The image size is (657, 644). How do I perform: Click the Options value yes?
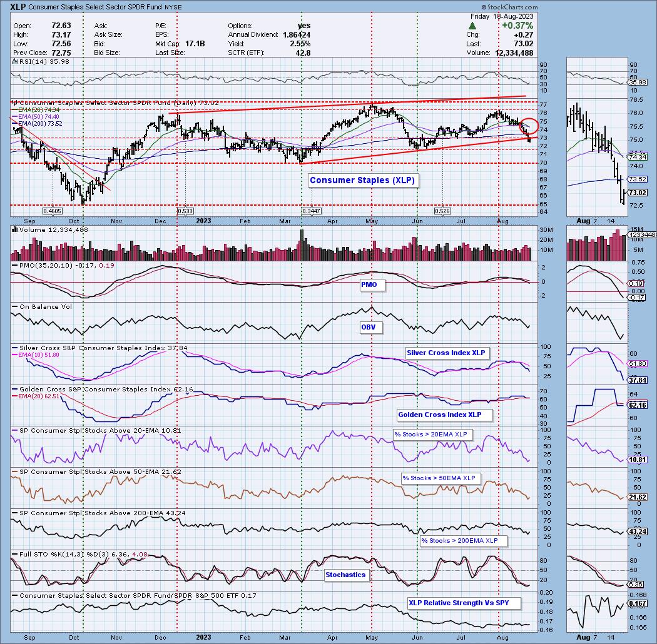click(x=303, y=26)
